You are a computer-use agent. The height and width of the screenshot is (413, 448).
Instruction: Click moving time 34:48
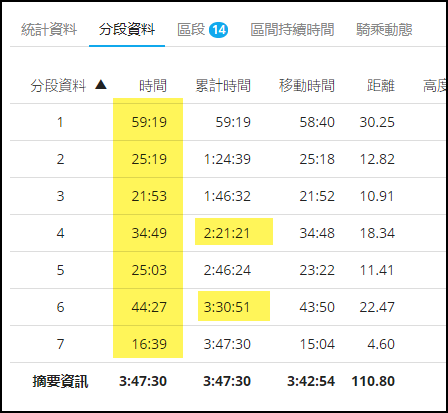pyautogui.click(x=317, y=233)
